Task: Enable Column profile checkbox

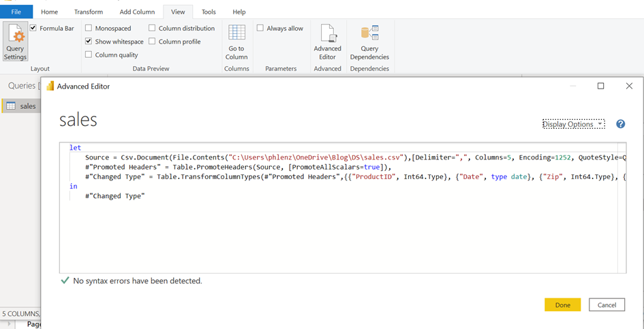Action: click(x=152, y=42)
